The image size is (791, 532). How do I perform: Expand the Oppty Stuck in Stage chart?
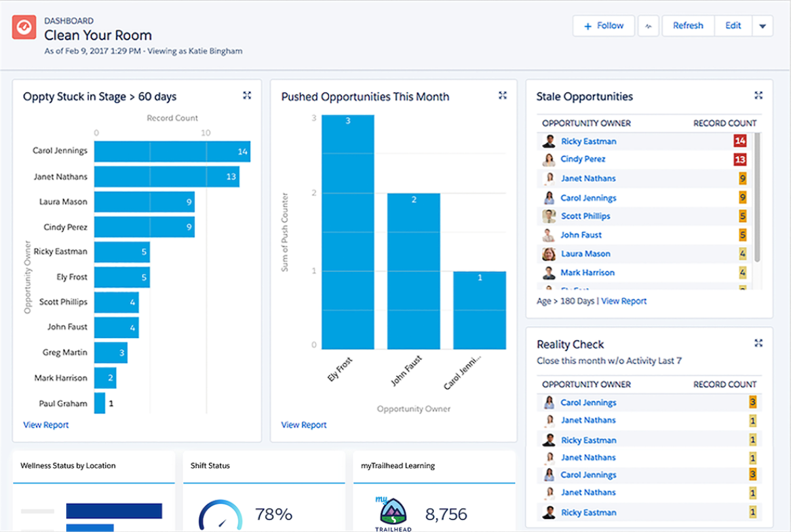click(247, 96)
